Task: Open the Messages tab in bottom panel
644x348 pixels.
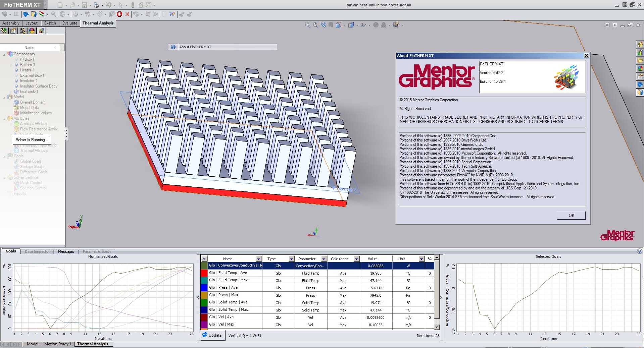Action: [66, 251]
